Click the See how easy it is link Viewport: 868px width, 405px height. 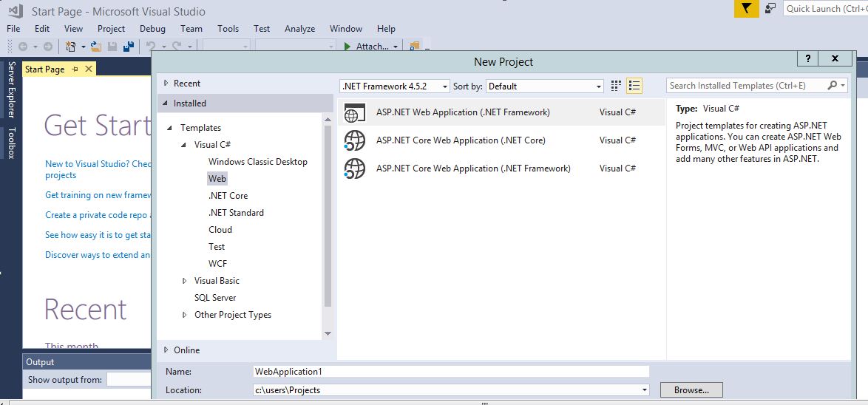click(x=98, y=234)
